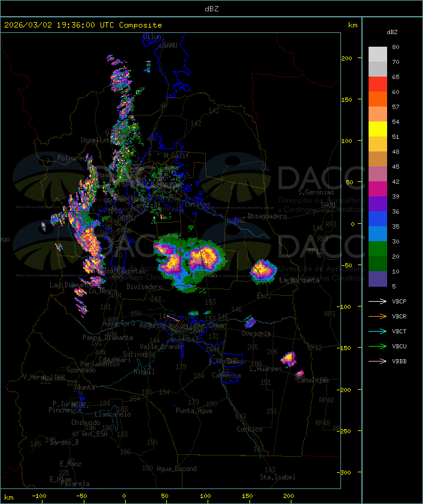Click the Chihuido place label
The height and width of the screenshot is (504, 423).
(x=86, y=423)
